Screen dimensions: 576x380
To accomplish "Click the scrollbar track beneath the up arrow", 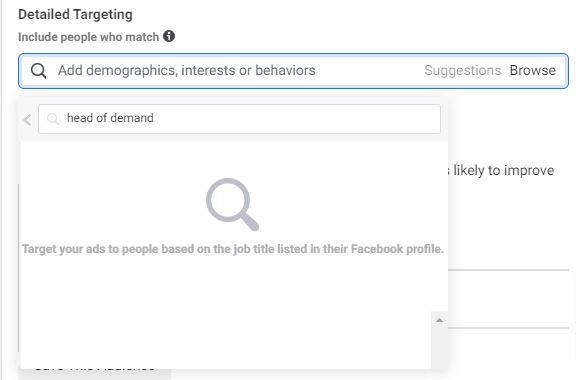I will pyautogui.click(x=439, y=347).
